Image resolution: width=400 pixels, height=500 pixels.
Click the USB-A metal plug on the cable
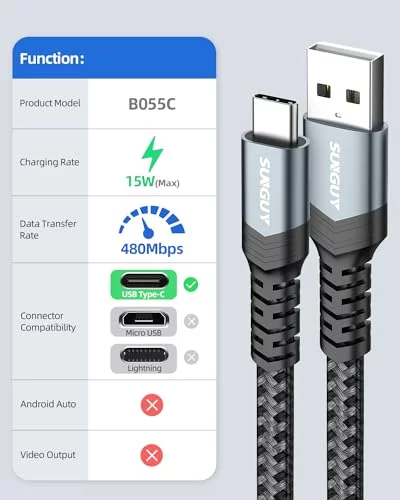point(345,86)
